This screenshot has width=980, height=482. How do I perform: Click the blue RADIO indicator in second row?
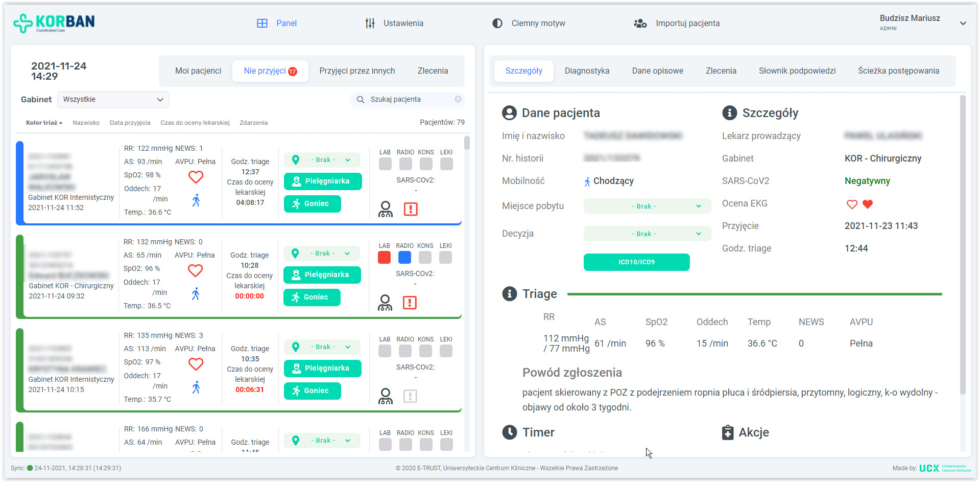pyautogui.click(x=404, y=257)
